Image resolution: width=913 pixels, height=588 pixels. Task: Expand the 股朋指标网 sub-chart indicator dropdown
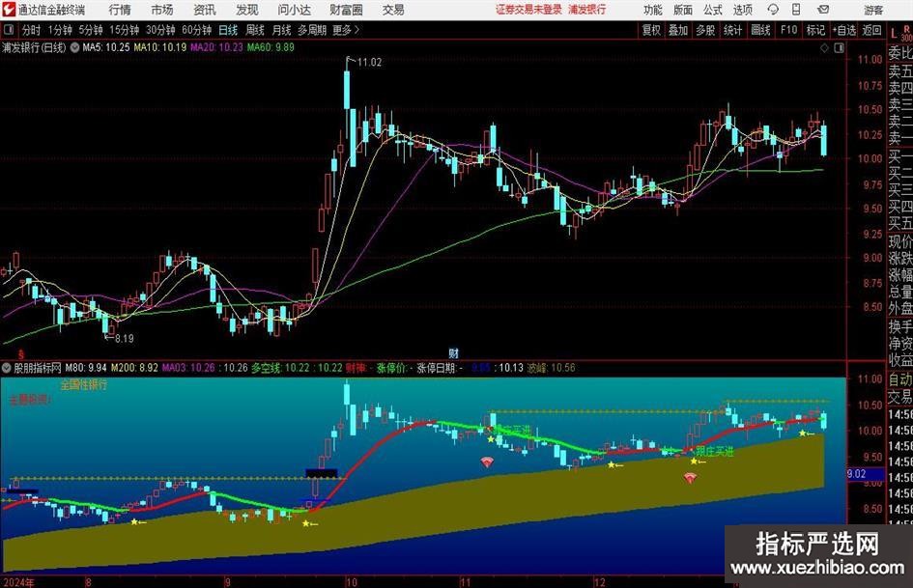(x=7, y=368)
